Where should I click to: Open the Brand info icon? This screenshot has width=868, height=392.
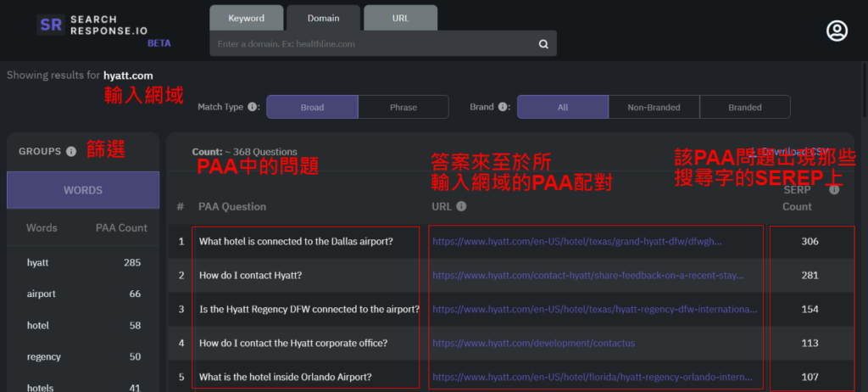503,107
